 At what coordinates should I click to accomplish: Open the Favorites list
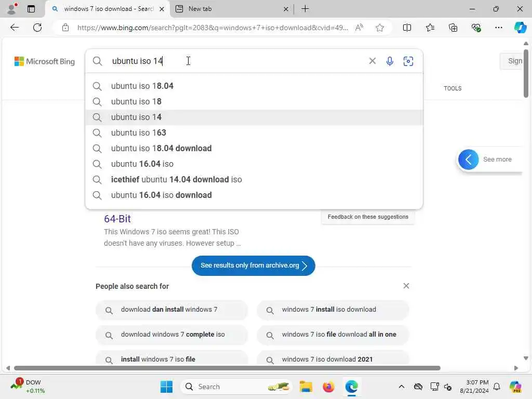430,28
